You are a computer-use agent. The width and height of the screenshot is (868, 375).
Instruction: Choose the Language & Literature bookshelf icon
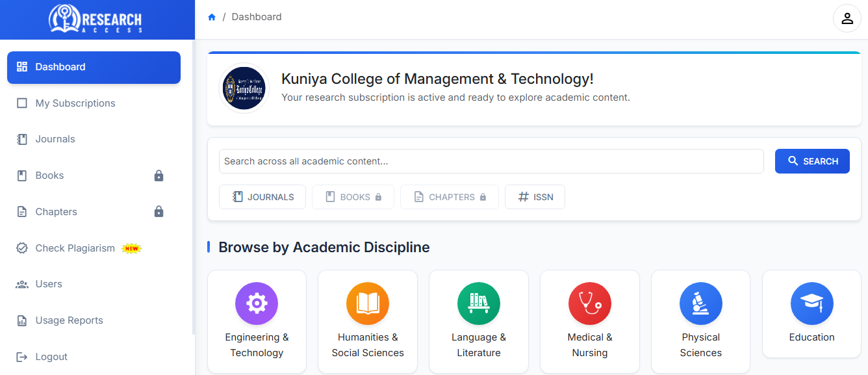coord(479,304)
